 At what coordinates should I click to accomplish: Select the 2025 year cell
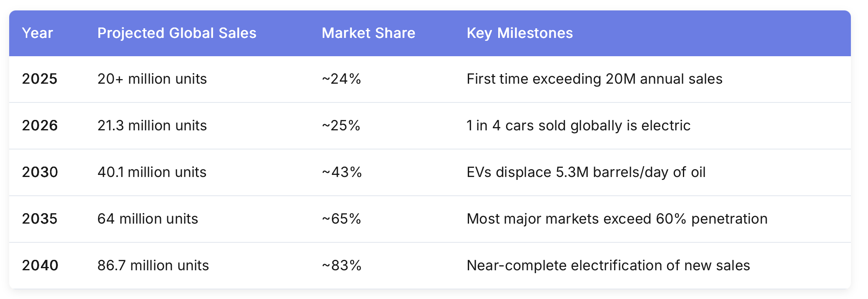(x=40, y=79)
